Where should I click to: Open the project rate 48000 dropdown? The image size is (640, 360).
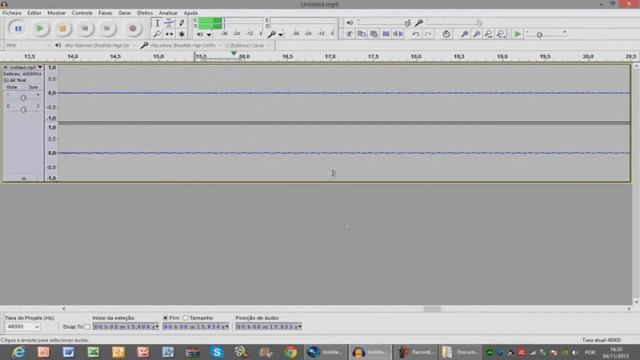23,327
